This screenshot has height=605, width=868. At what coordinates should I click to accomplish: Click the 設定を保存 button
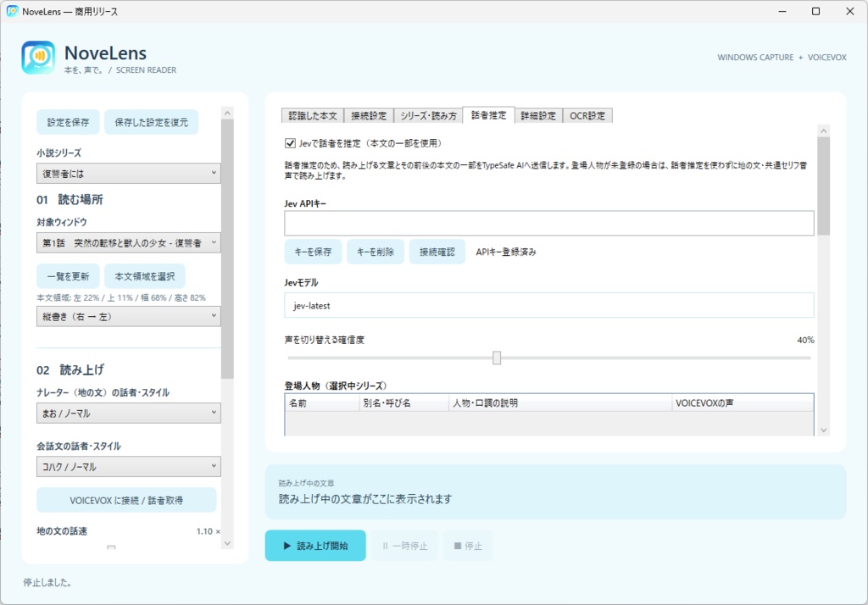click(x=68, y=122)
